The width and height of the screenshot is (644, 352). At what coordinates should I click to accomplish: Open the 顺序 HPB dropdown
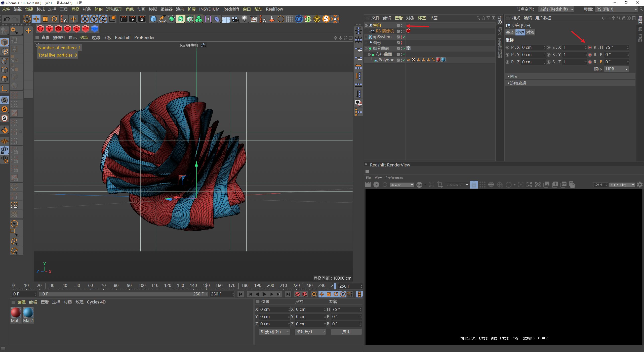[616, 69]
